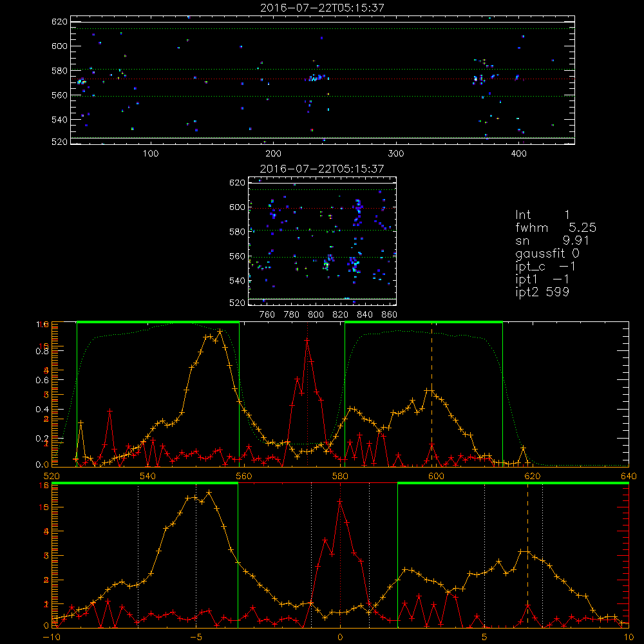Click the 'ipt1 -1' readout

tap(542, 279)
